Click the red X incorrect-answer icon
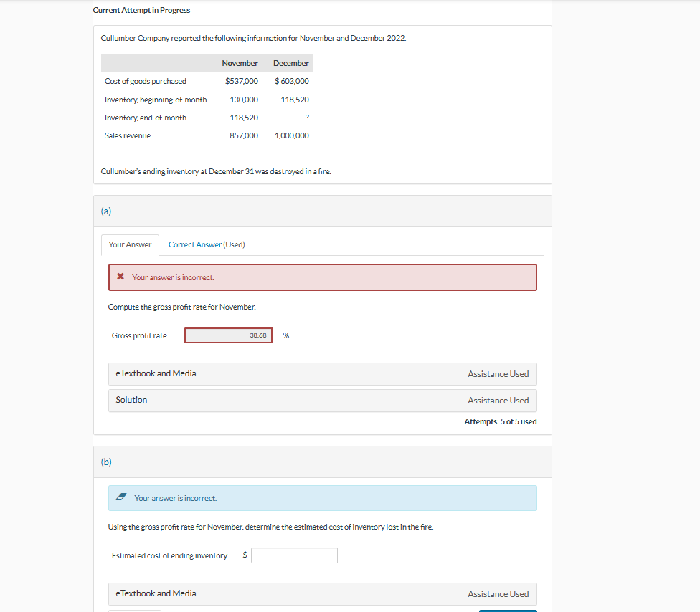 point(119,277)
